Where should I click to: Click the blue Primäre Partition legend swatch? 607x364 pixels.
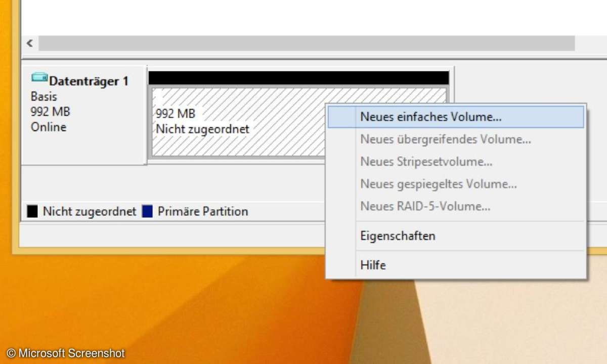(147, 211)
